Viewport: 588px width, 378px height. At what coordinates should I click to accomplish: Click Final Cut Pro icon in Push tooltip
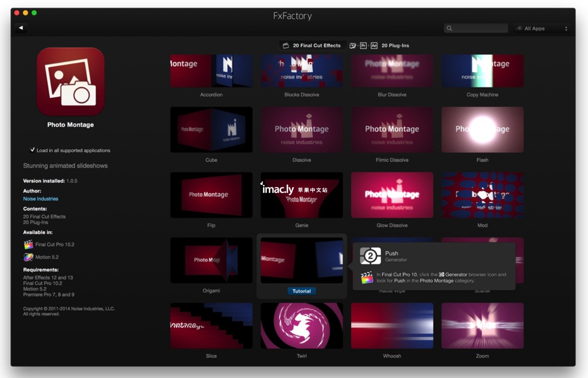[x=366, y=278]
